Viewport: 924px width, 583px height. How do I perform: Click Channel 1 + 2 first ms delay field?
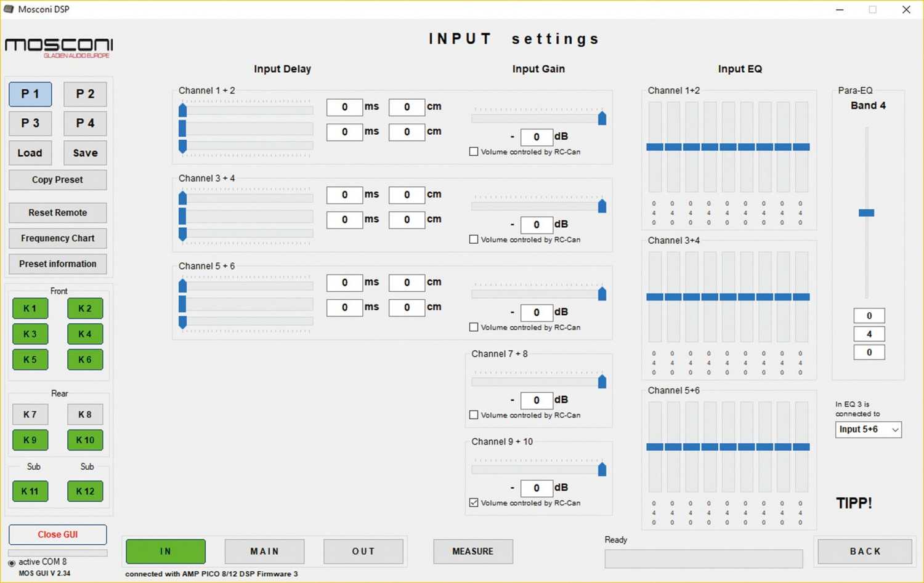point(344,107)
